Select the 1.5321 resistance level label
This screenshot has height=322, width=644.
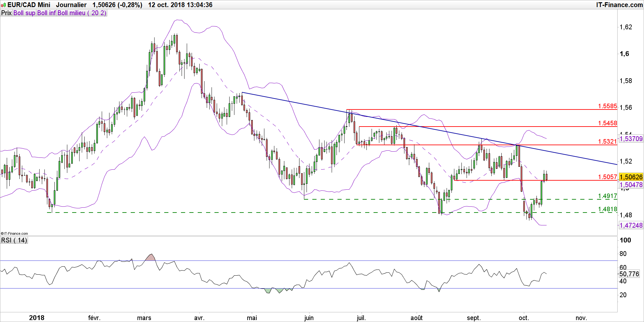[x=608, y=141]
